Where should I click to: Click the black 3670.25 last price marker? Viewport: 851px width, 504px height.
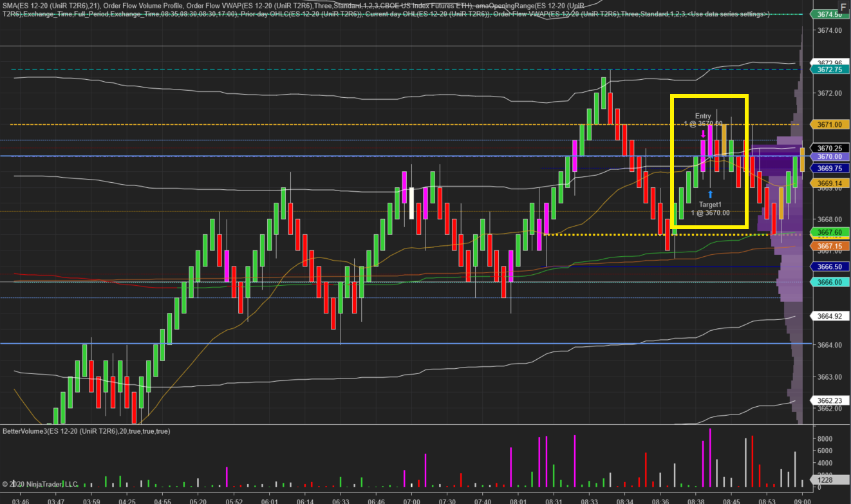pyautogui.click(x=829, y=148)
